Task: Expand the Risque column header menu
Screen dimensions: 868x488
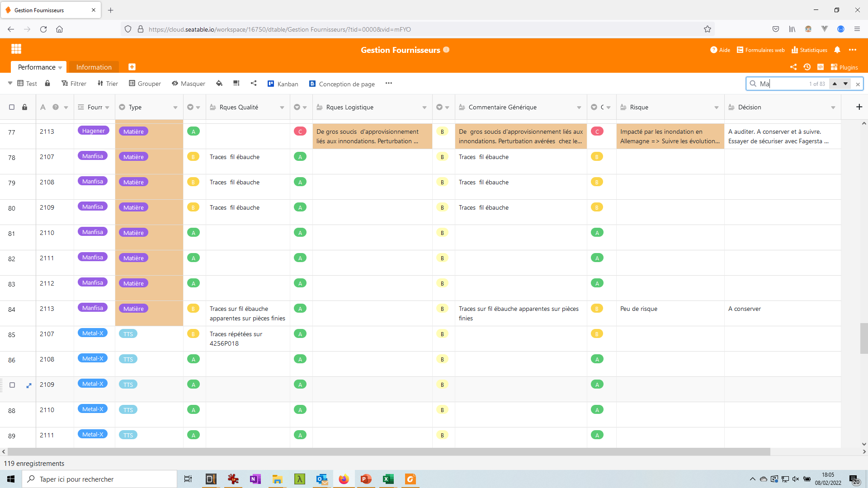Action: 717,108
